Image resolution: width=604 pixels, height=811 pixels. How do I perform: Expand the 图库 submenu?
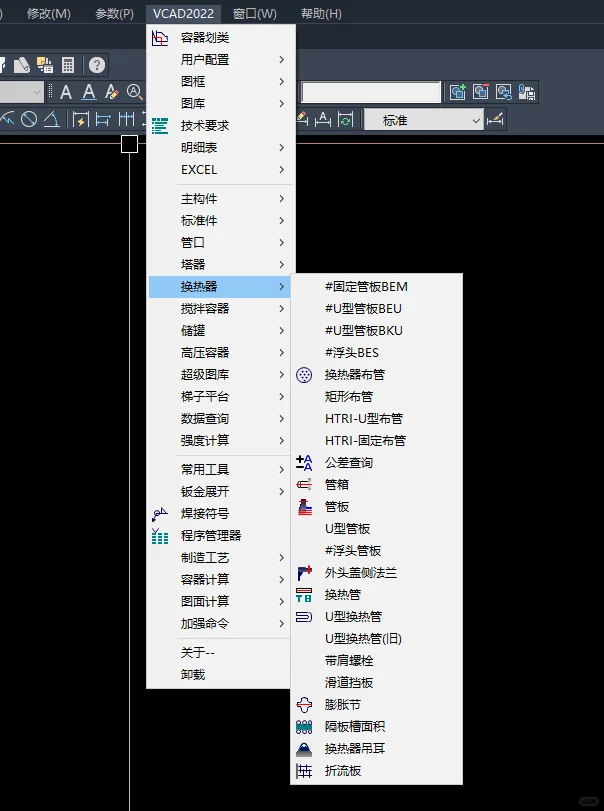point(221,103)
